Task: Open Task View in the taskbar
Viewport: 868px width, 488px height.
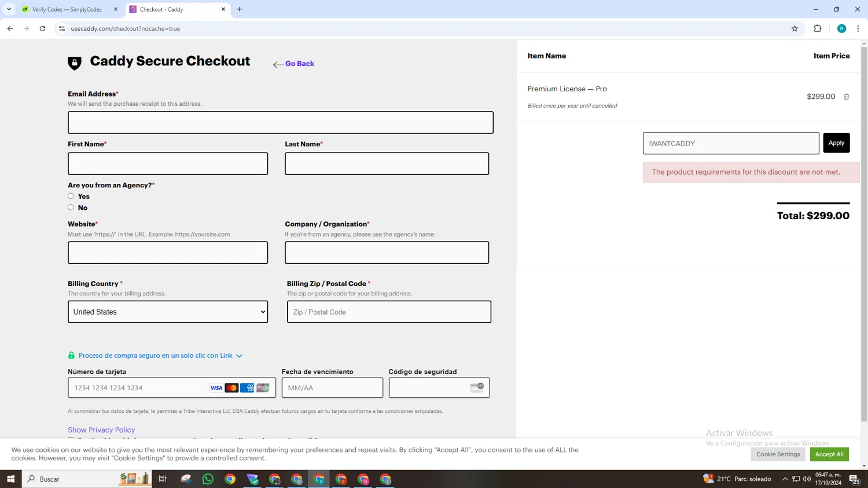Action: 163,479
